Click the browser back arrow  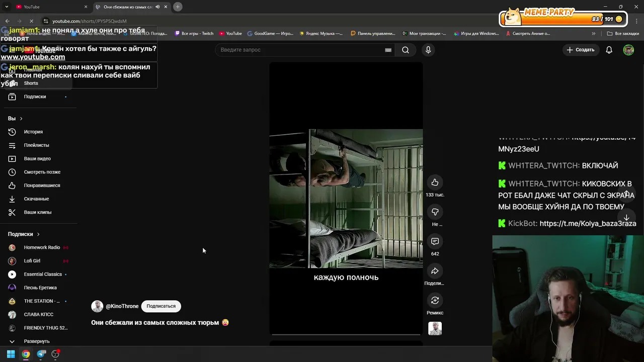[x=7, y=21]
